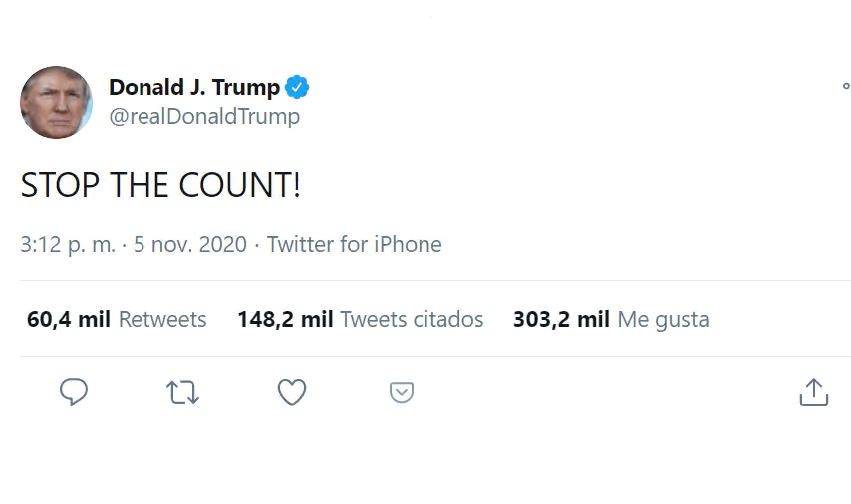Click the 60,4 mil retweet number
Screen dimensions: 851x504
[x=68, y=319]
